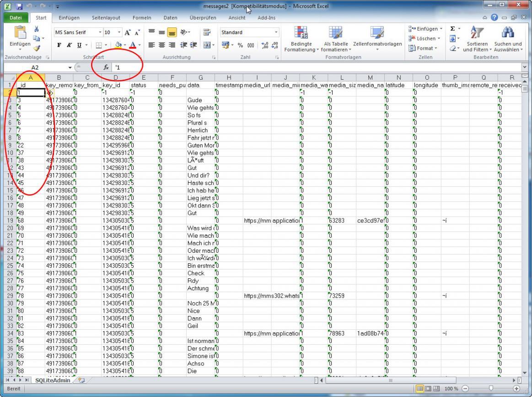
Task: Align text to top of cell
Action: click(152, 32)
